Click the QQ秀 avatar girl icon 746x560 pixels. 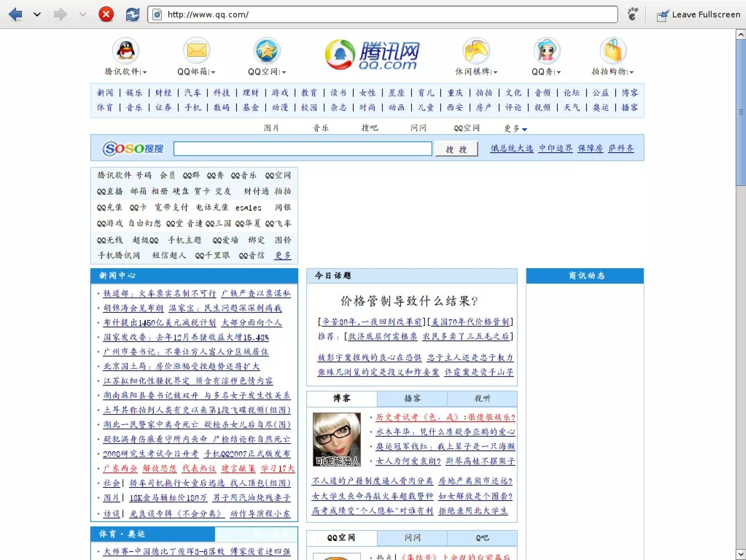click(546, 51)
